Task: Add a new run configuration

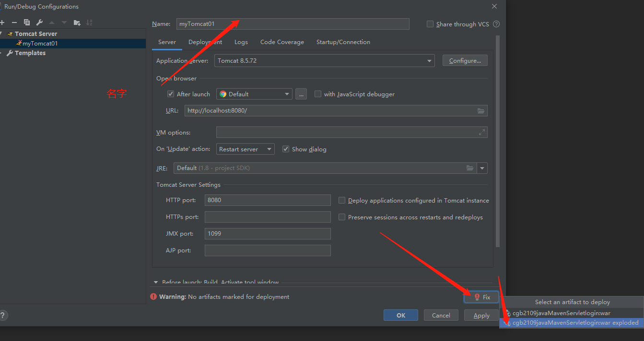Action: tap(3, 22)
